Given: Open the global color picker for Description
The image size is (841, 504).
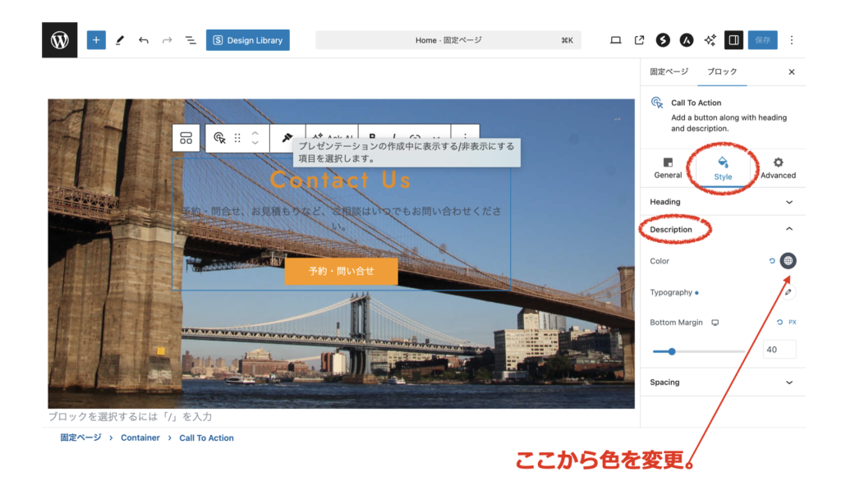Looking at the screenshot, I should coord(788,261).
